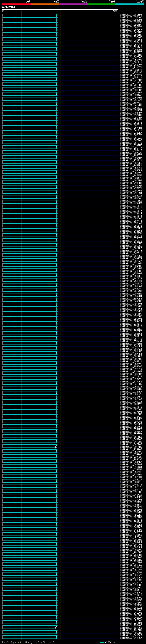
Task: Open hit UniRef100_Q8LB94
Action: (x=131, y=15)
